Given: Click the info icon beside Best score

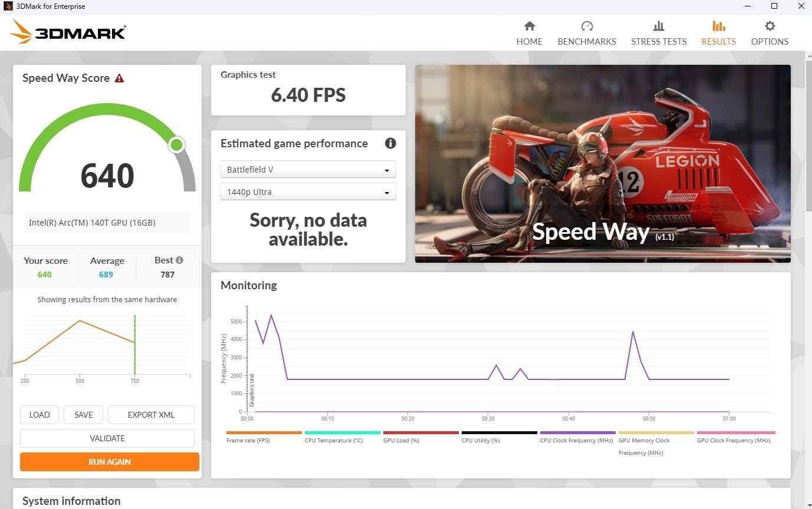Looking at the screenshot, I should 179,260.
